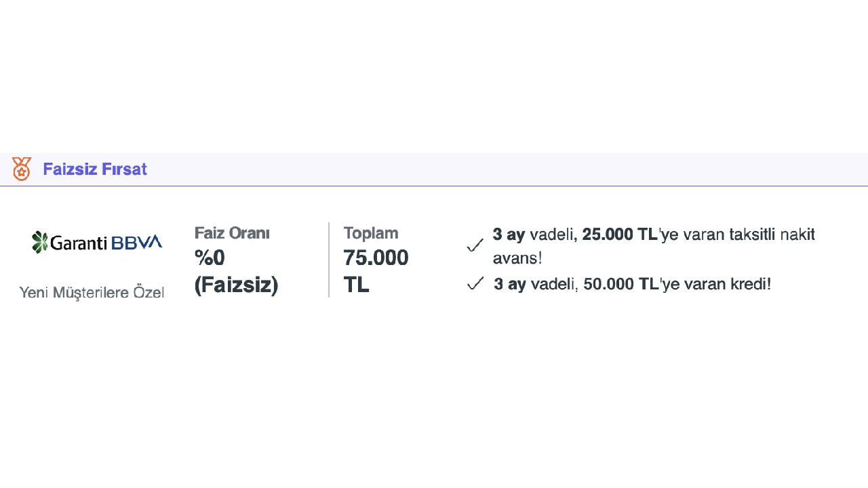
Task: Click the varan kredi! text
Action: point(726,284)
